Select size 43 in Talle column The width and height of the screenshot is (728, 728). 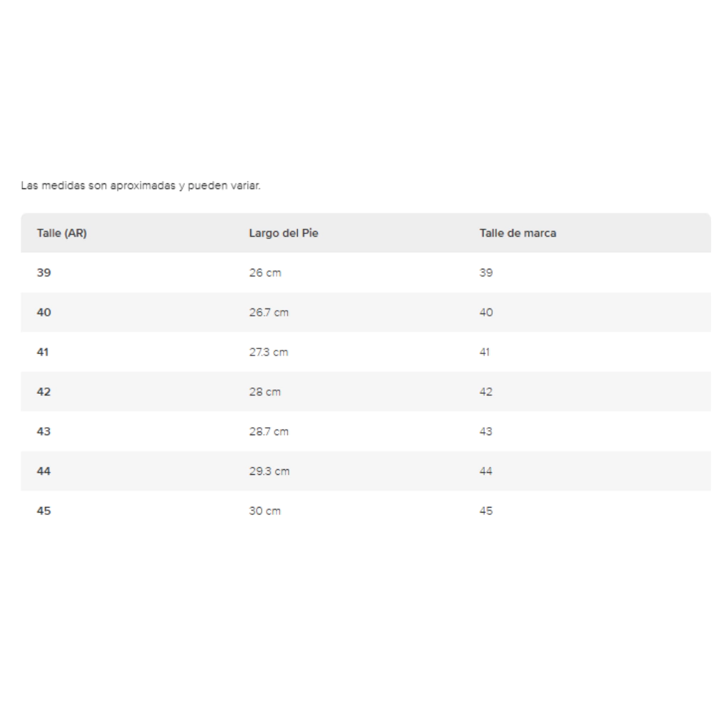pyautogui.click(x=43, y=432)
